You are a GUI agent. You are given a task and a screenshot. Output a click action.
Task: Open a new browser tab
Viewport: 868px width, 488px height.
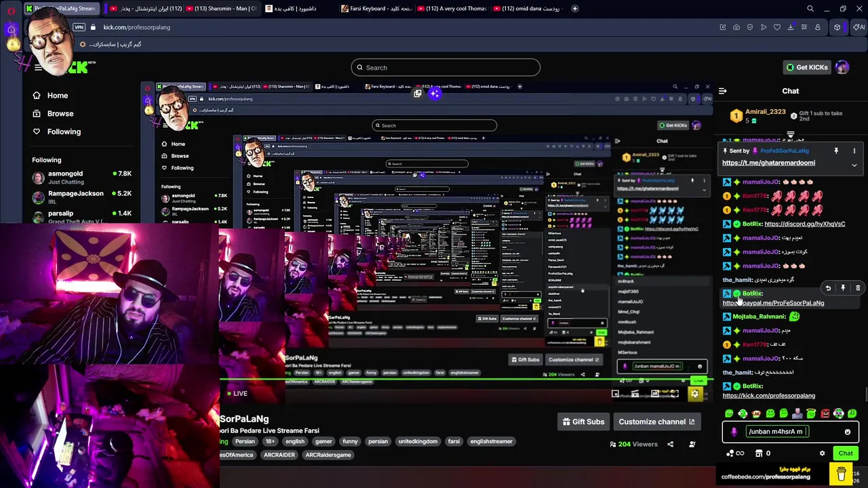[x=574, y=9]
